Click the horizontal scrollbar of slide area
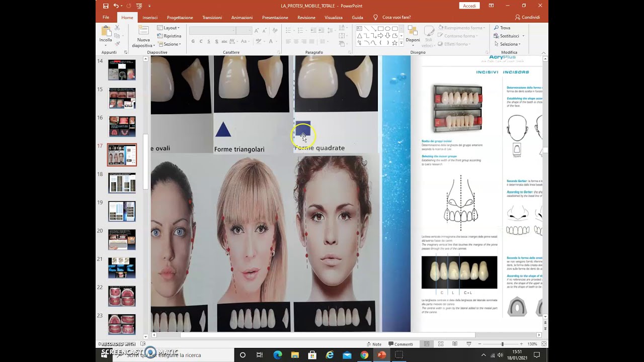The height and width of the screenshot is (362, 644). (328, 335)
